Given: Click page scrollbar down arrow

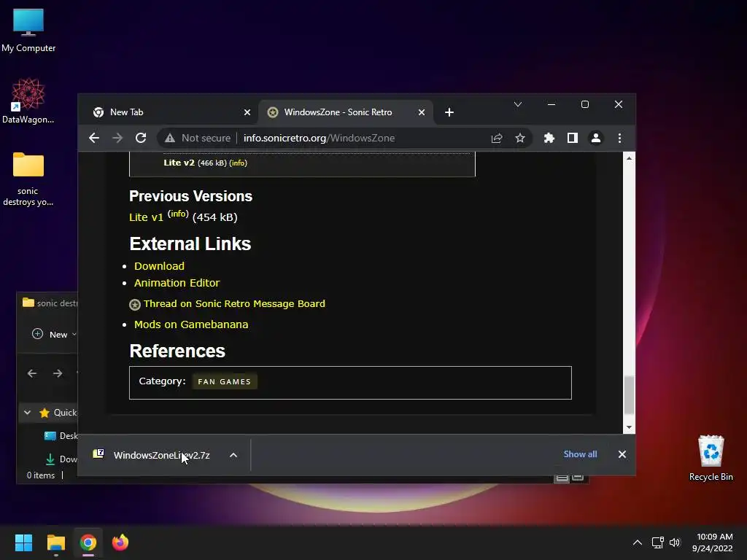Looking at the screenshot, I should pyautogui.click(x=630, y=427).
